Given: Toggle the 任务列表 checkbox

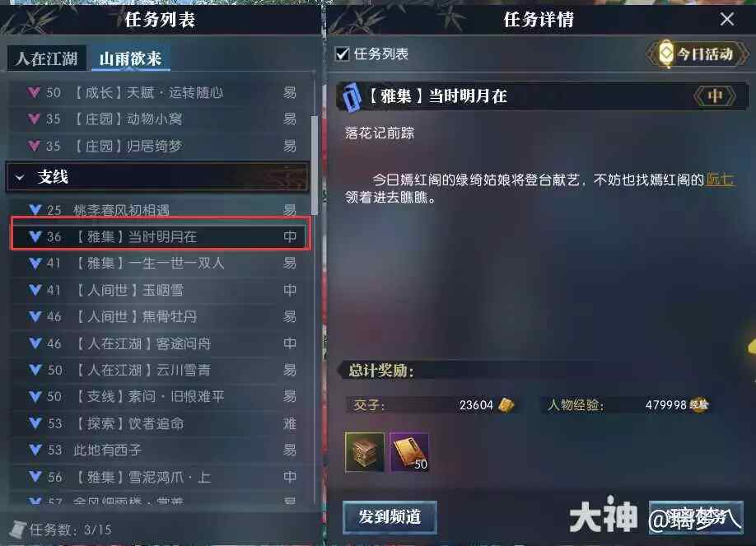Looking at the screenshot, I should coord(343,54).
